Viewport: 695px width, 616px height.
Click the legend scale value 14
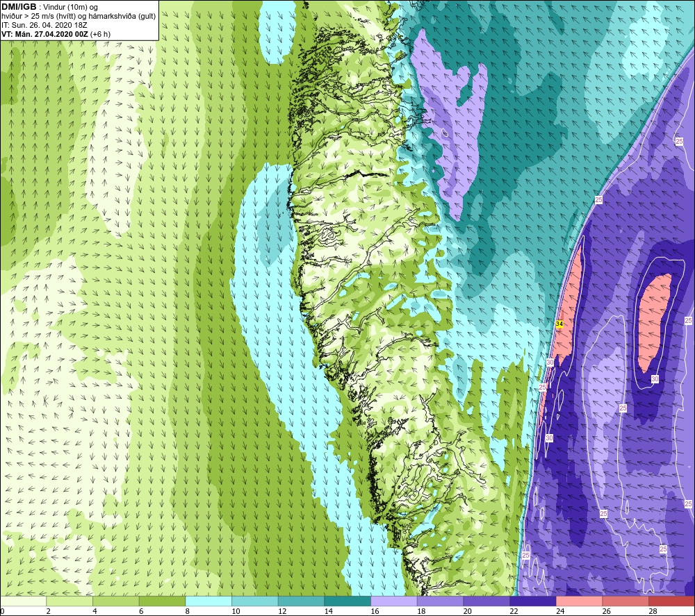coord(329,611)
